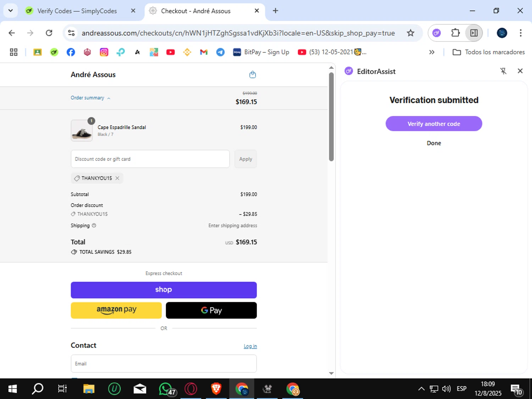Open the Gmail bookmark

(204, 52)
